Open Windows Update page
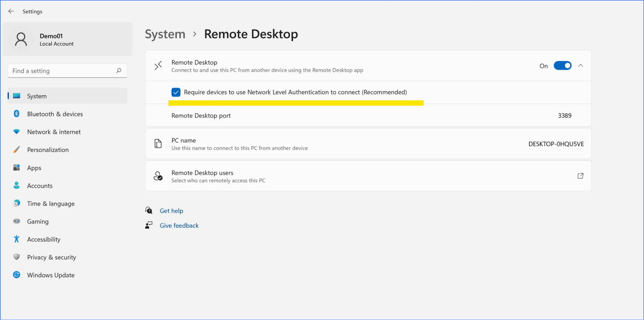 click(67, 275)
